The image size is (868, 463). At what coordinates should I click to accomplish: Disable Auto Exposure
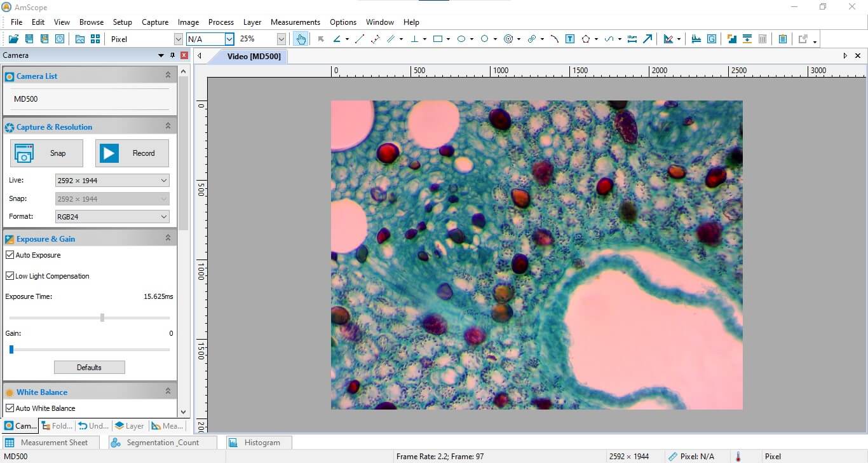pyautogui.click(x=10, y=254)
